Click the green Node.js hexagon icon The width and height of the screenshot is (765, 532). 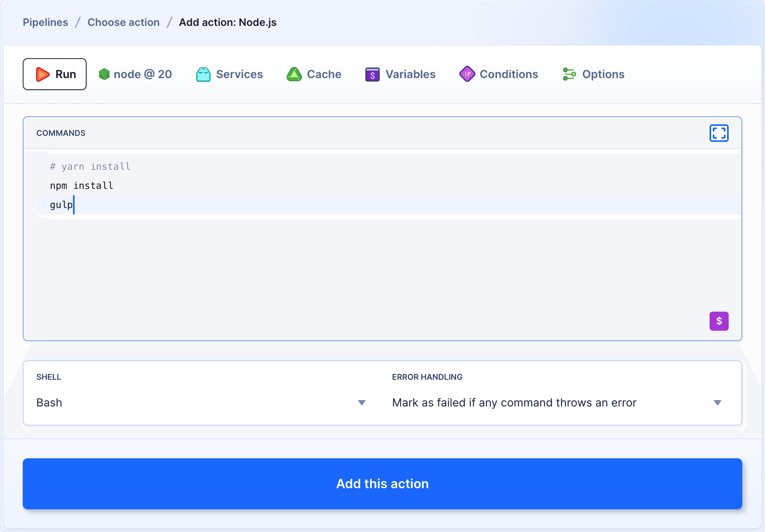pyautogui.click(x=104, y=74)
